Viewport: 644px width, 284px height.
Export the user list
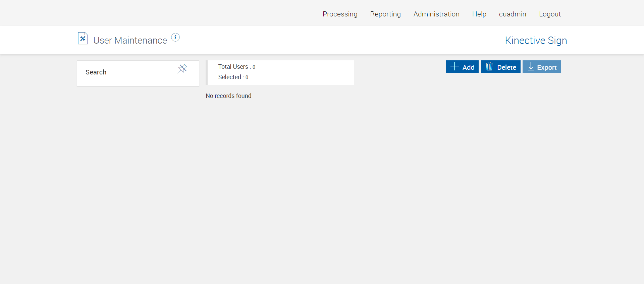point(542,67)
